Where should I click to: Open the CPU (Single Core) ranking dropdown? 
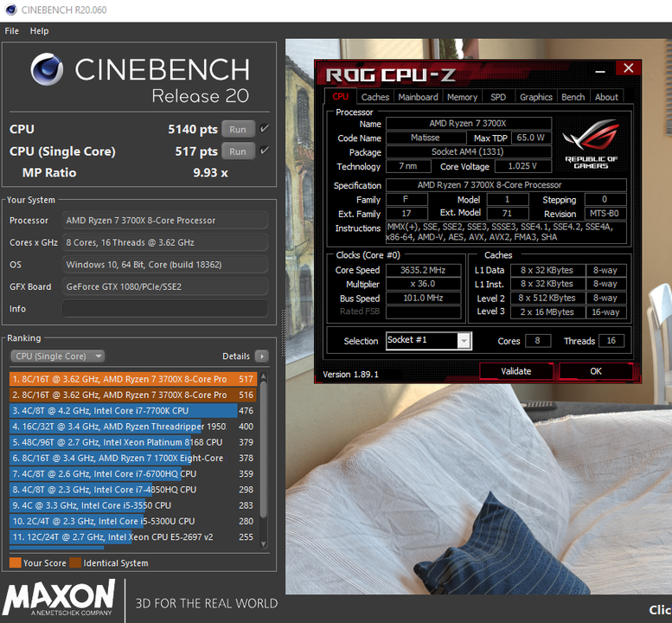(x=57, y=356)
